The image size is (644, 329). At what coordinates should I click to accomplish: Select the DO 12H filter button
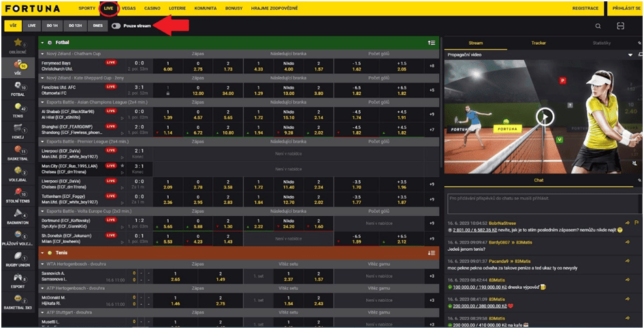click(x=75, y=26)
